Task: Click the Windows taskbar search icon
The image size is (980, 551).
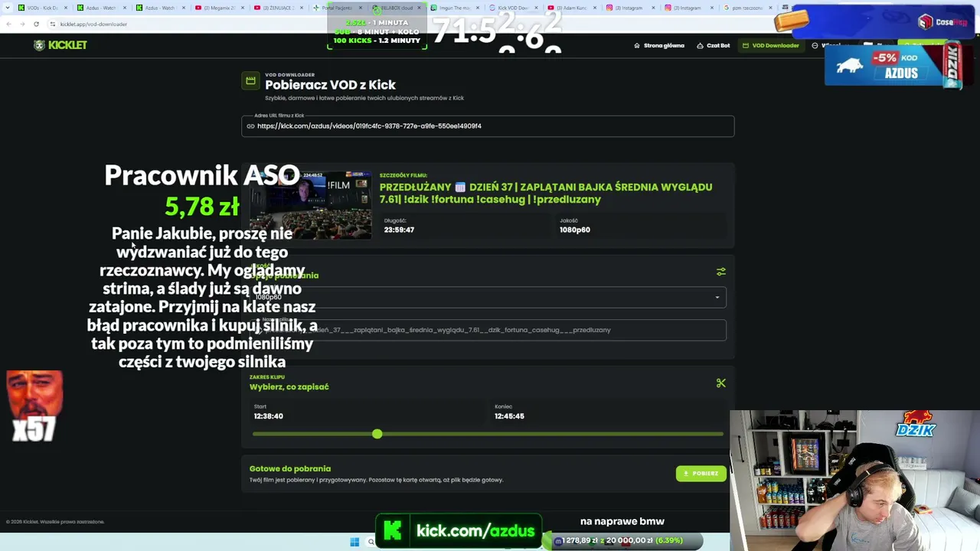Action: [x=371, y=542]
